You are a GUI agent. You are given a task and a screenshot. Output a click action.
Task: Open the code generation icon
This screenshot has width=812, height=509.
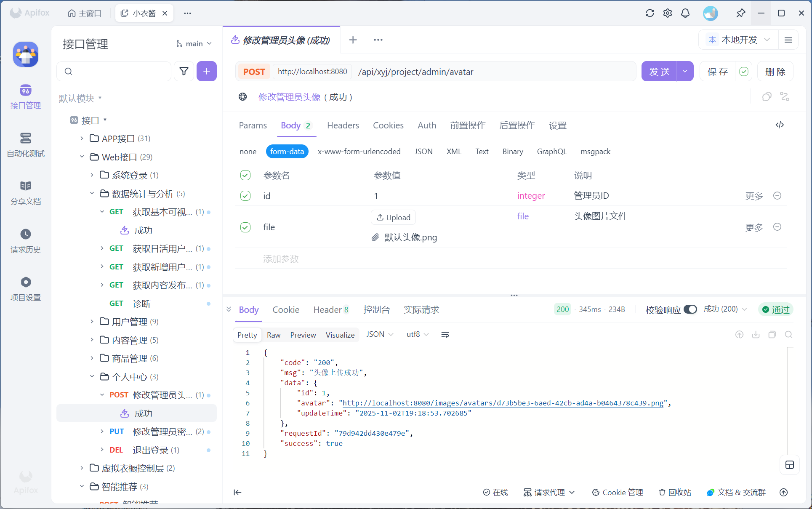tap(780, 125)
